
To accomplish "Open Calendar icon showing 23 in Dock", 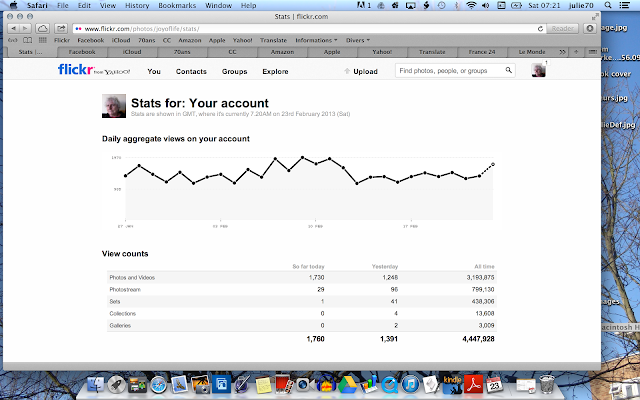I will tap(494, 385).
